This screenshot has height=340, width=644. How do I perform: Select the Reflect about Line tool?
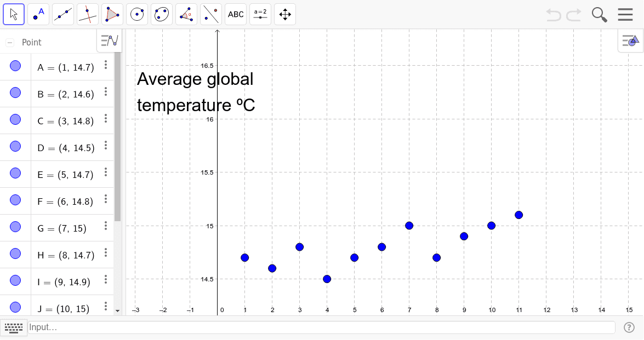pyautogui.click(x=211, y=14)
